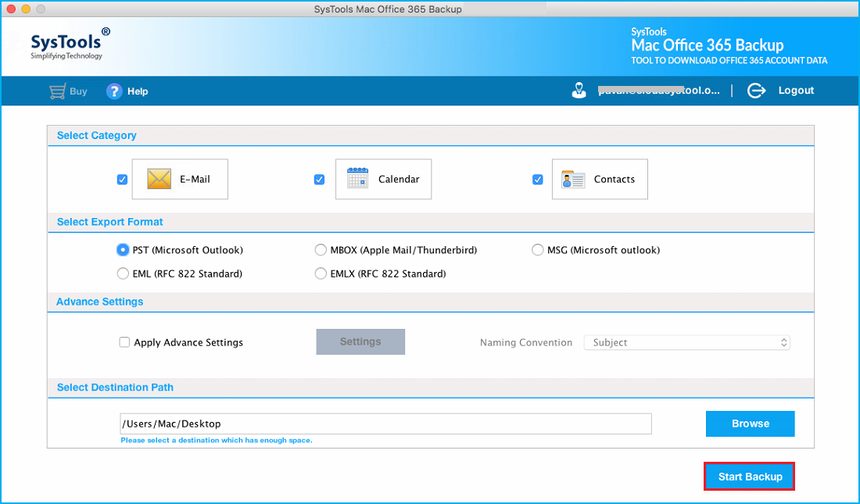Enable Apply Advance Settings checkbox
860x504 pixels.
click(124, 342)
